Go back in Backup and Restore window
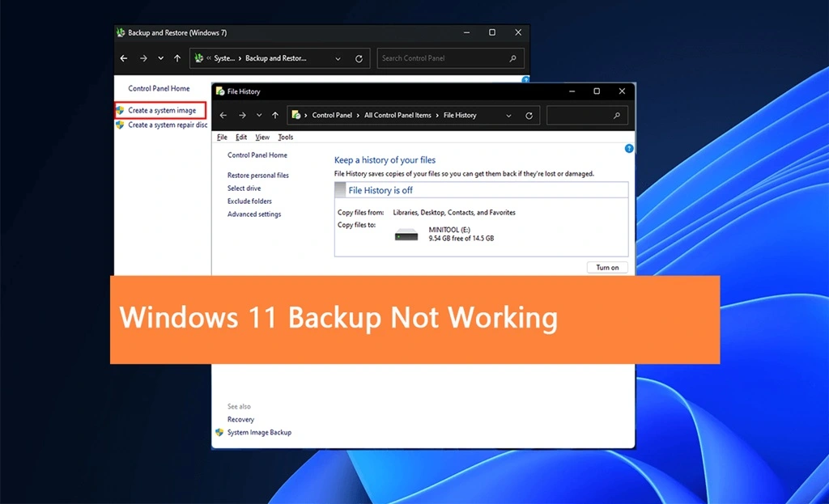Viewport: 829px width, 504px height. pyautogui.click(x=124, y=58)
